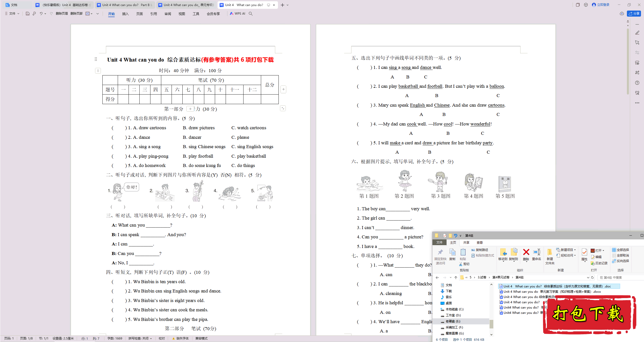Click the new tab plus icon

(x=283, y=5)
